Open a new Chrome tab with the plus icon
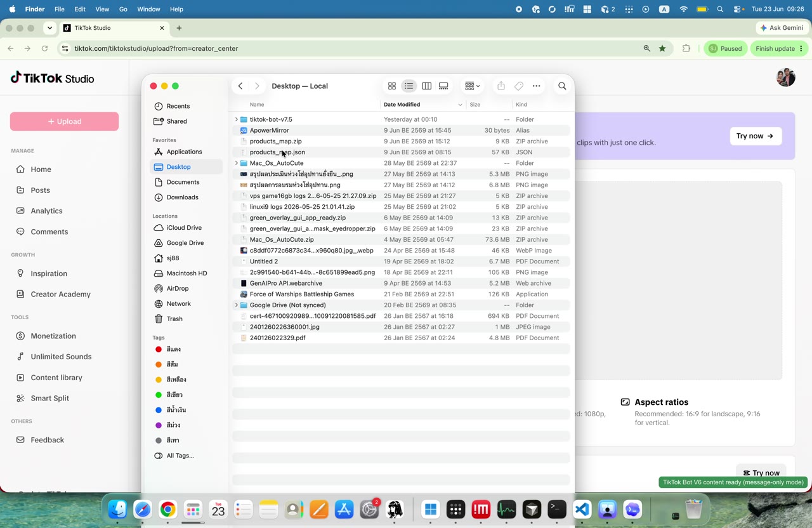The width and height of the screenshot is (812, 528). pos(179,28)
